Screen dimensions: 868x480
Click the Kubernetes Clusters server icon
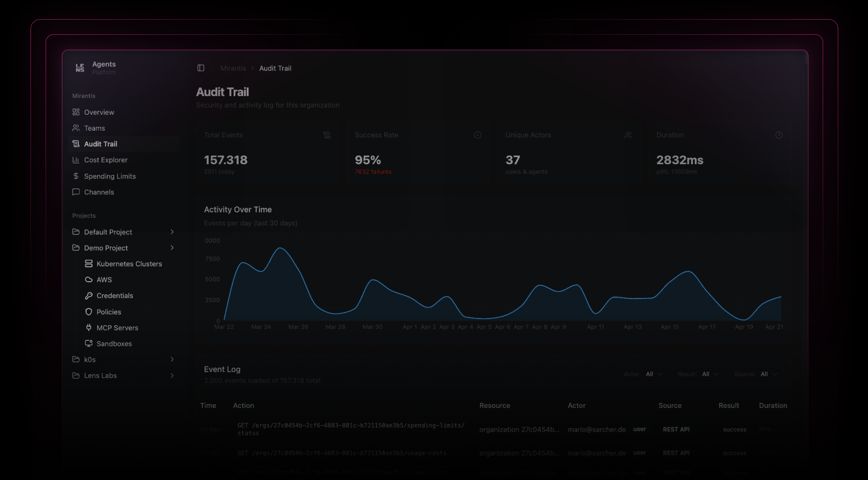[89, 264]
